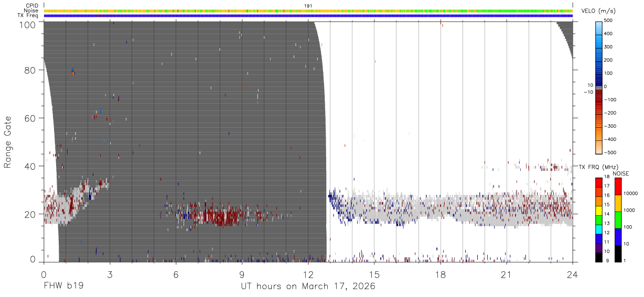Select UT hour tick label 6
The width and height of the screenshot is (644, 297).
176,274
